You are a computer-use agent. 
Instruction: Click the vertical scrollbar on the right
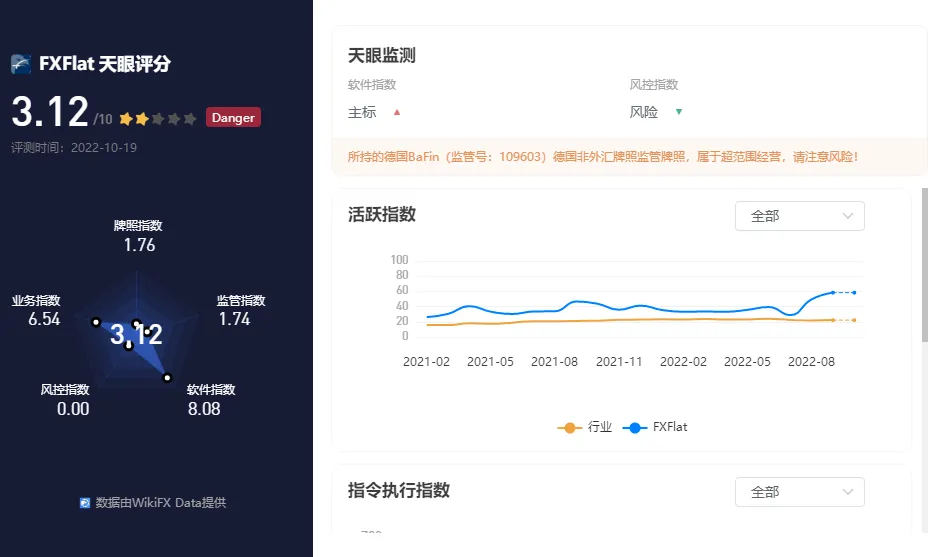pyautogui.click(x=924, y=265)
